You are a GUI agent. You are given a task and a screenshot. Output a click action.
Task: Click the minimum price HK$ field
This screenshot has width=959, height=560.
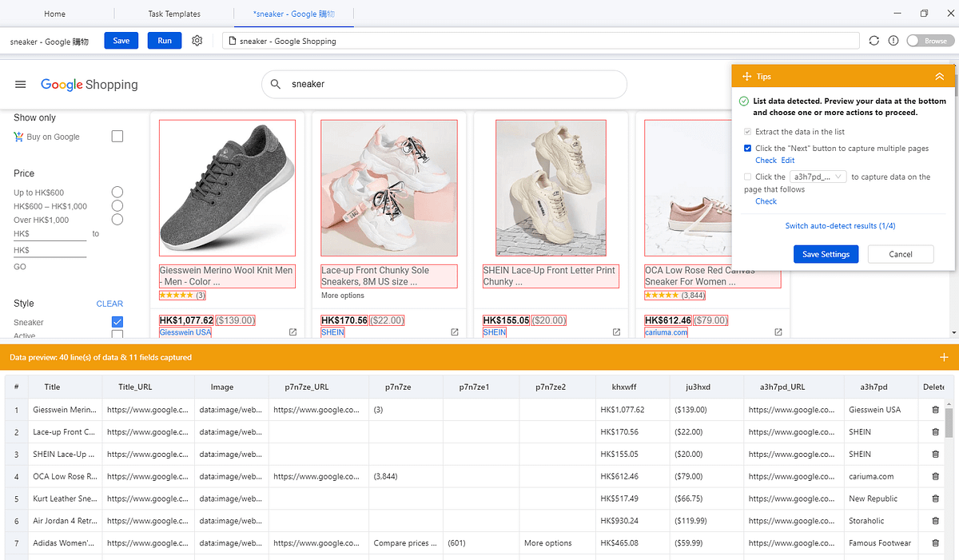(50, 233)
